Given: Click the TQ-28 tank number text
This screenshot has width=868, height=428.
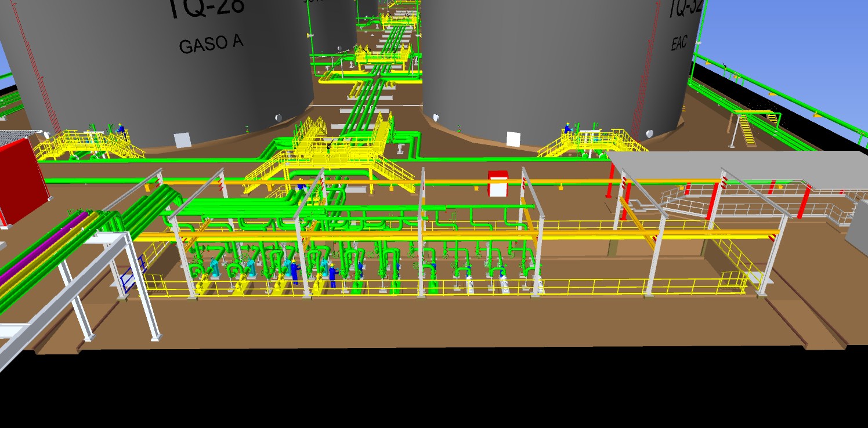Looking at the screenshot, I should click(206, 8).
